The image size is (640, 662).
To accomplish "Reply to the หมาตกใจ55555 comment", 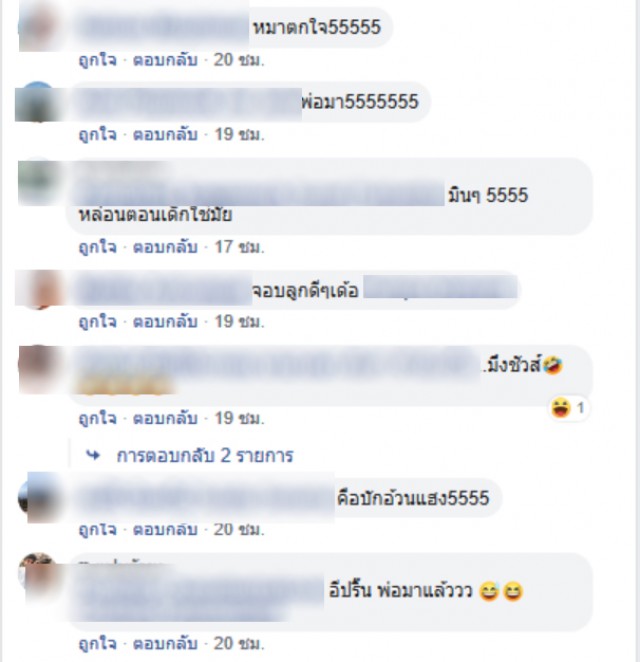I will tap(165, 60).
